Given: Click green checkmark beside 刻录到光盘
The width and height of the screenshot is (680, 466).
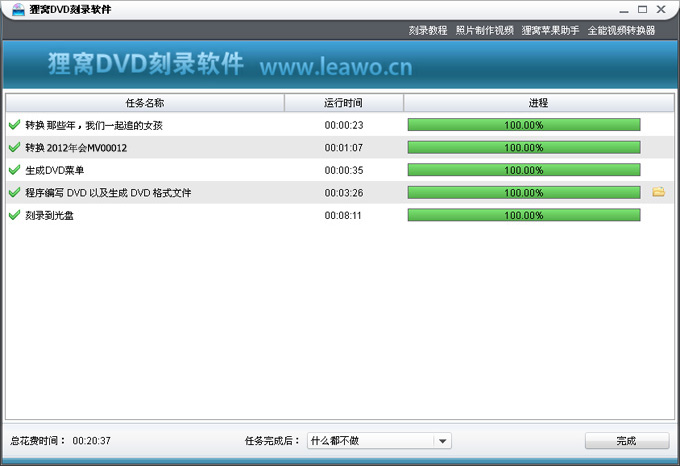Looking at the screenshot, I should 14,215.
